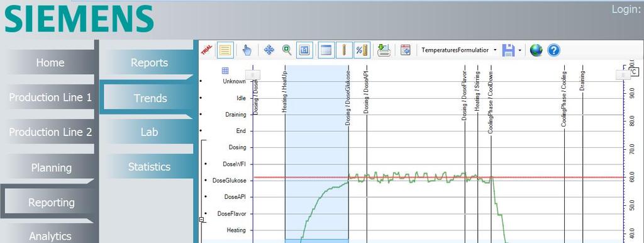Select the CoolingPhase / CoolDown marker
Screen dimensions: 644x243
(491, 102)
